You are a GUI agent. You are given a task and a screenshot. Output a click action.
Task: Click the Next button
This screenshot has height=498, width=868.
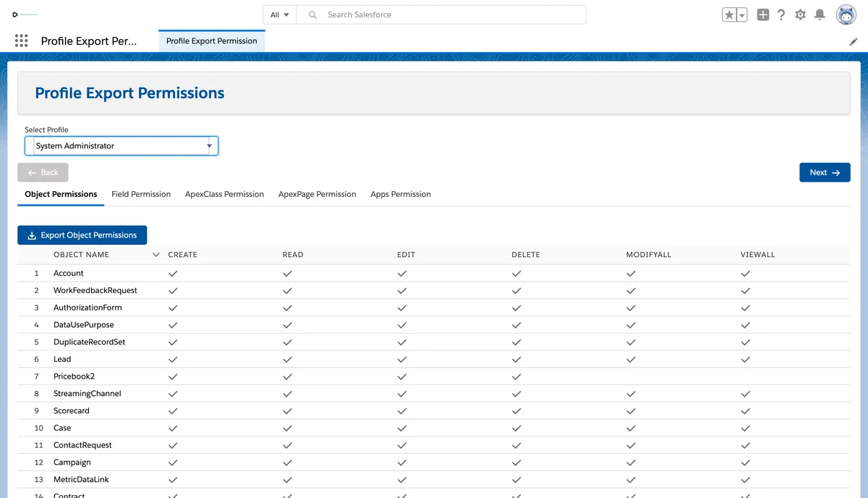825,172
